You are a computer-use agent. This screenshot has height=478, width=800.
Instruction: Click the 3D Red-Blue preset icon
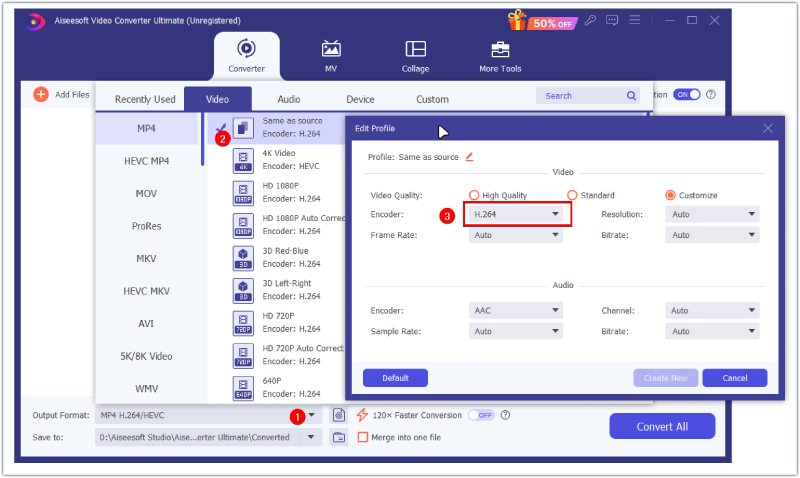coord(243,258)
